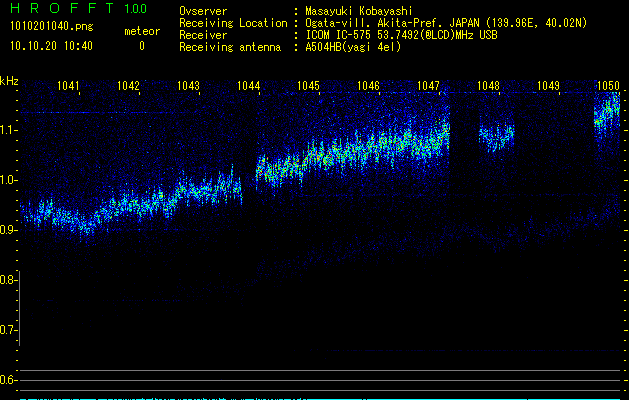Click the 1045 time tick label
The height and width of the screenshot is (400, 629).
(x=308, y=87)
